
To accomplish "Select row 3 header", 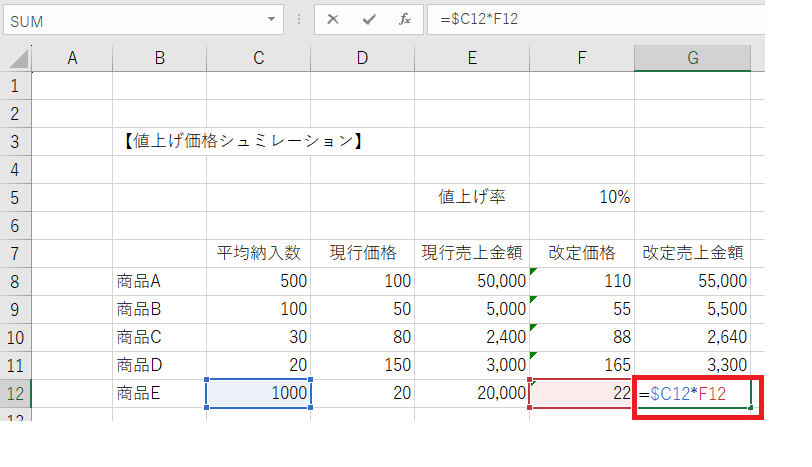I will tap(15, 141).
